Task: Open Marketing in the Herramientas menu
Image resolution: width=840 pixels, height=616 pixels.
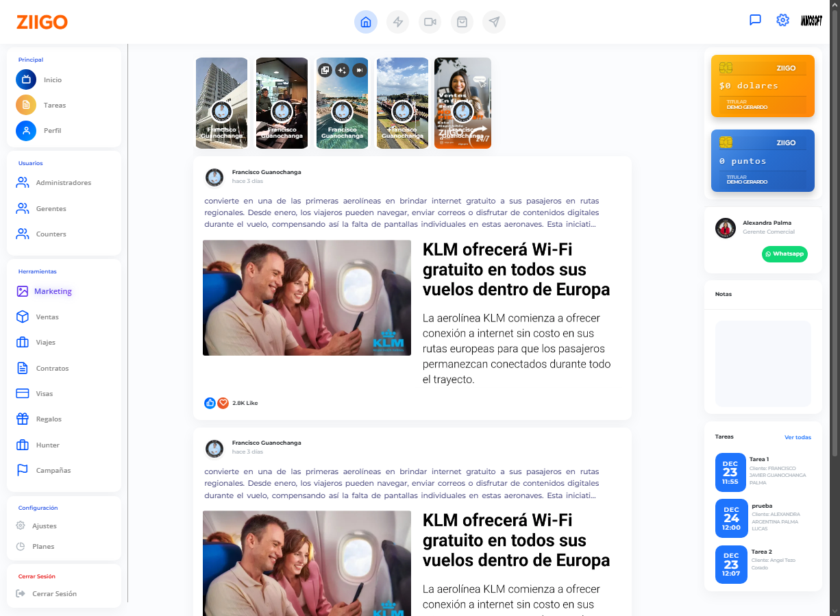Action: pos(53,291)
